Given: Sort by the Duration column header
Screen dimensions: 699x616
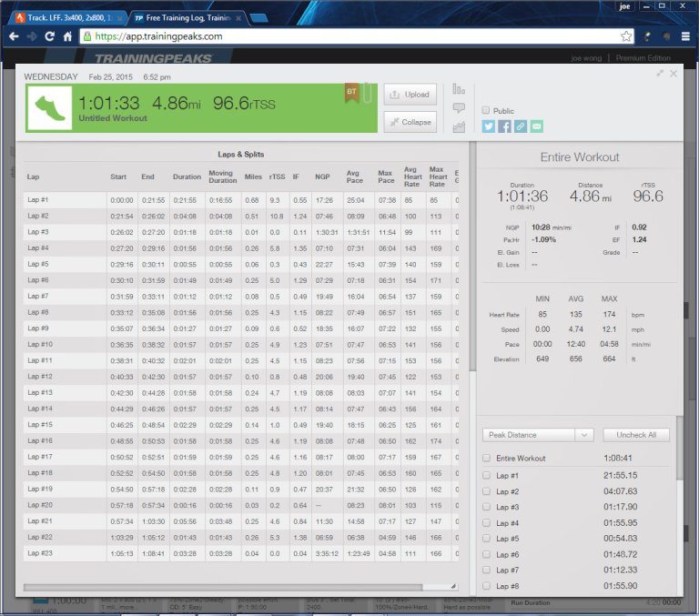Looking at the screenshot, I should click(187, 177).
